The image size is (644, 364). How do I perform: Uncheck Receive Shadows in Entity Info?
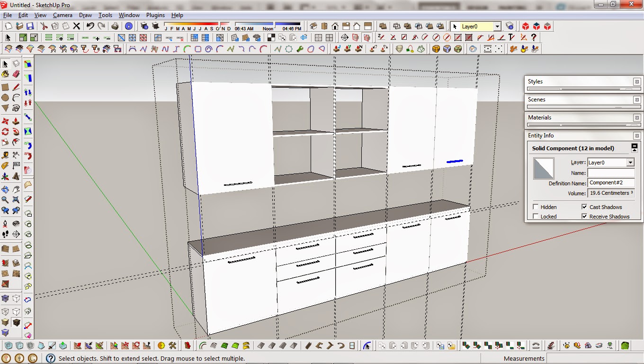pos(584,217)
